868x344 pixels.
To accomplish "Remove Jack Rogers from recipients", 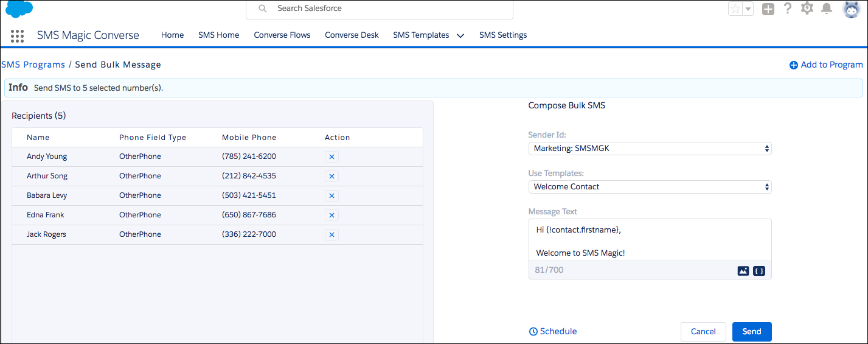I will point(332,234).
